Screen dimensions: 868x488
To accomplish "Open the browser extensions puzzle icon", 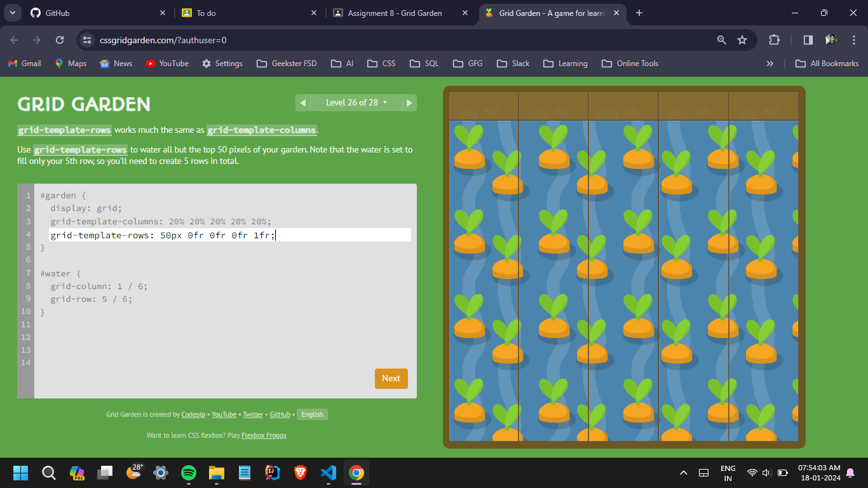I will 774,40.
